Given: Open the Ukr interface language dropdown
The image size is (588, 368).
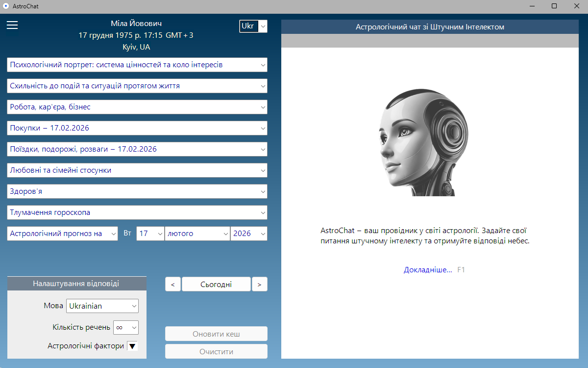Looking at the screenshot, I should point(253,26).
